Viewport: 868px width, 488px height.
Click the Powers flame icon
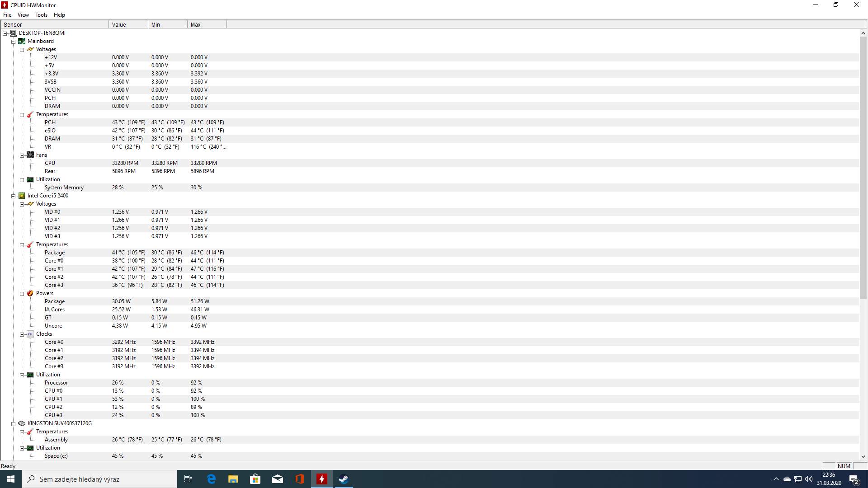[x=30, y=293]
